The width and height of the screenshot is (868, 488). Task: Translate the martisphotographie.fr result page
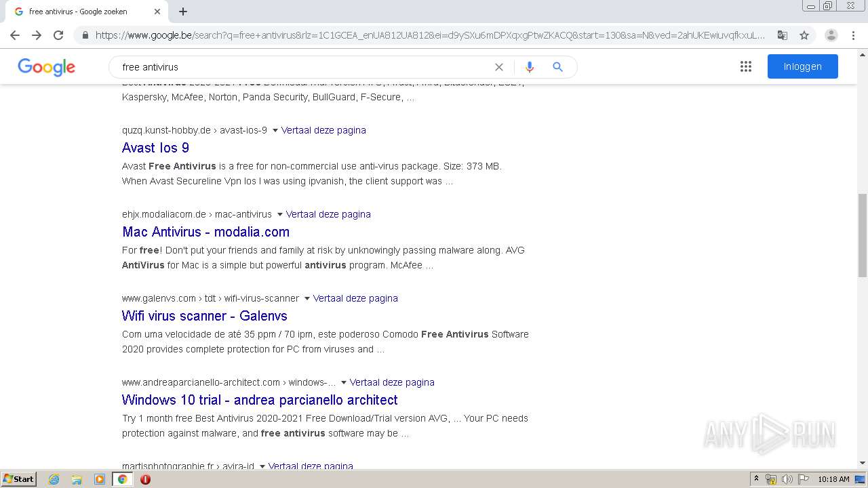[311, 466]
